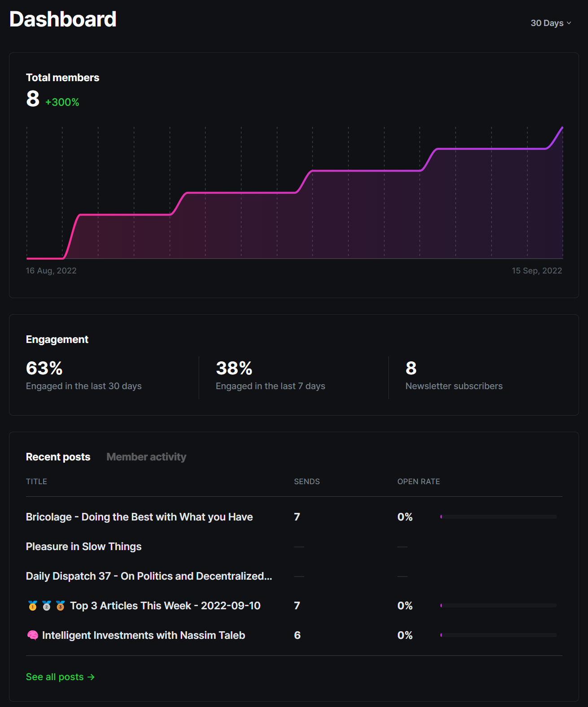
Task: Open the Daily Dispatch 37 post
Action: coord(148,576)
